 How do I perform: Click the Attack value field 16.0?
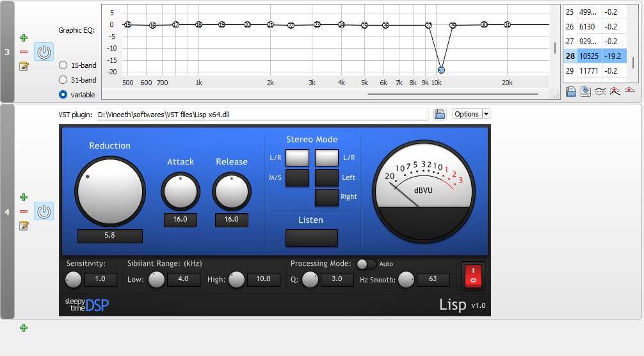coord(181,220)
